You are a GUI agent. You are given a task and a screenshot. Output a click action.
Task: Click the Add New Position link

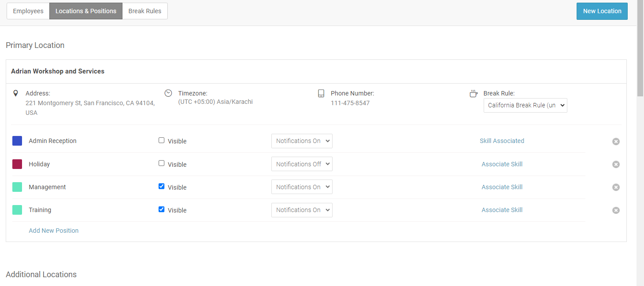(x=54, y=231)
